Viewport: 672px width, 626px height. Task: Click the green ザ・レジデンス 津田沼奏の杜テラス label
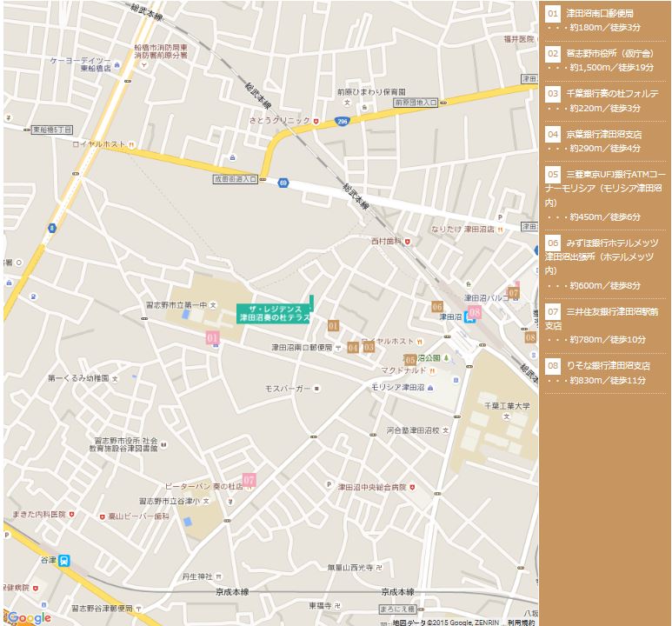click(x=273, y=314)
